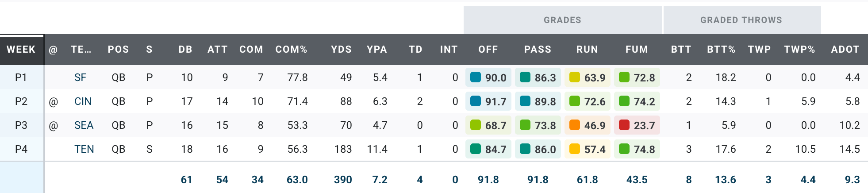Sort by COM% column header
868x193 pixels.
[x=291, y=50]
